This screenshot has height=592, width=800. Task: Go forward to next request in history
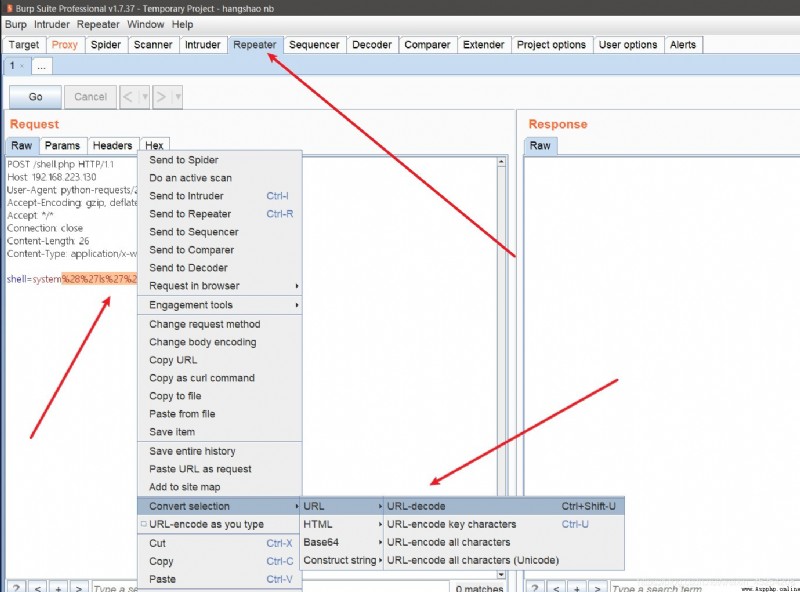pos(161,97)
